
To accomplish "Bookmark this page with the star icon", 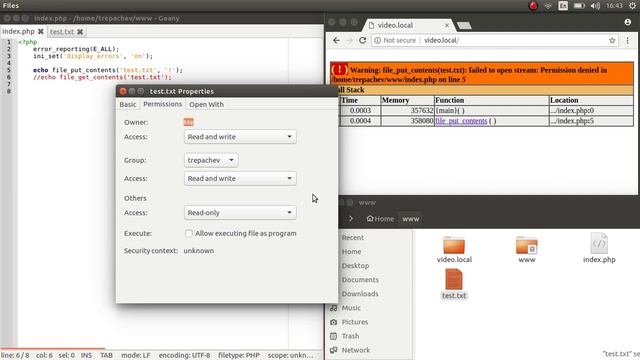I will [x=612, y=40].
